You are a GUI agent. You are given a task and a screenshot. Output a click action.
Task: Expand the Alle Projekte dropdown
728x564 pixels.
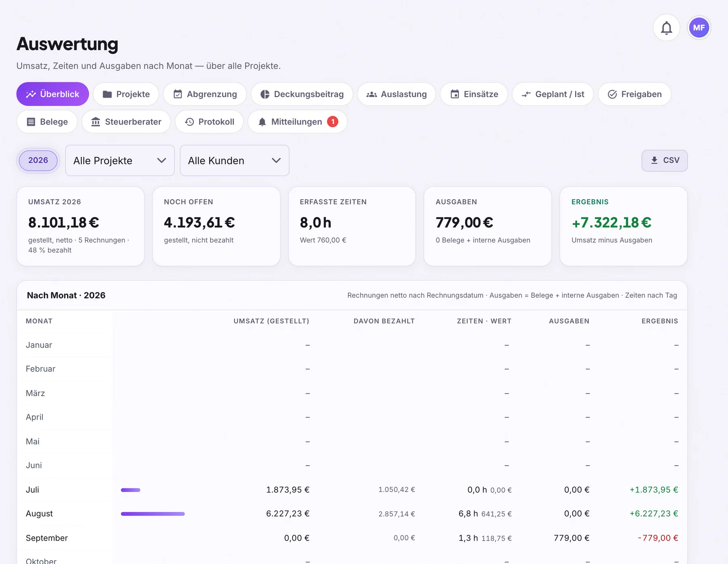point(120,161)
